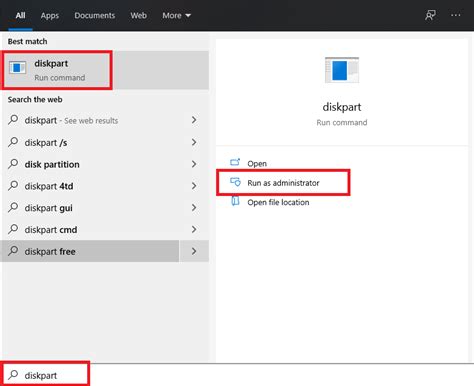This screenshot has width=474, height=386.
Task: Switch to the Documents tab
Action: (95, 15)
